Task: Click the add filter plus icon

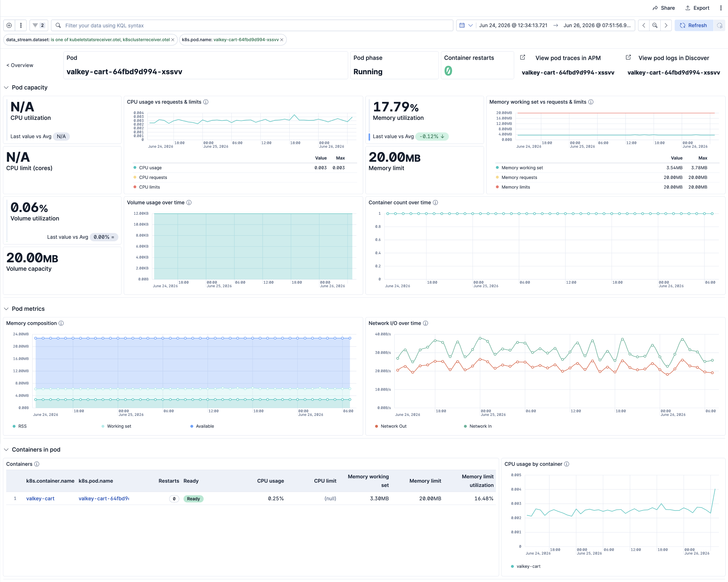Action: click(9, 25)
